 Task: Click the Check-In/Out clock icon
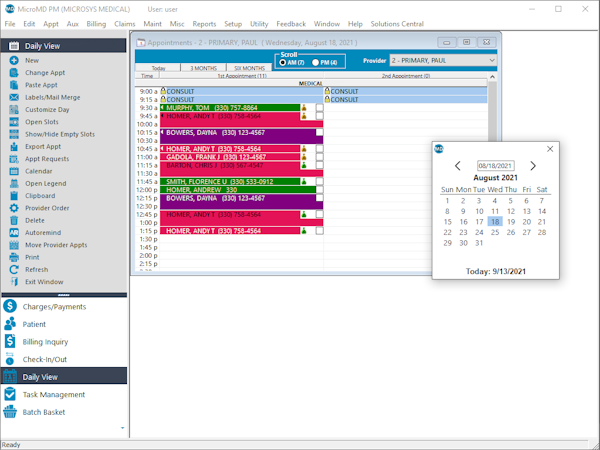click(11, 359)
